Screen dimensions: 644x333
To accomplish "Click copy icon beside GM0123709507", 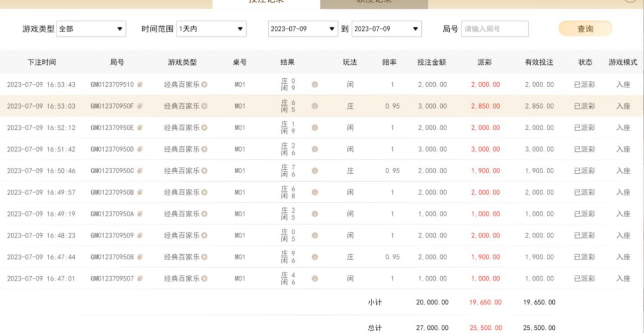I will point(140,279).
